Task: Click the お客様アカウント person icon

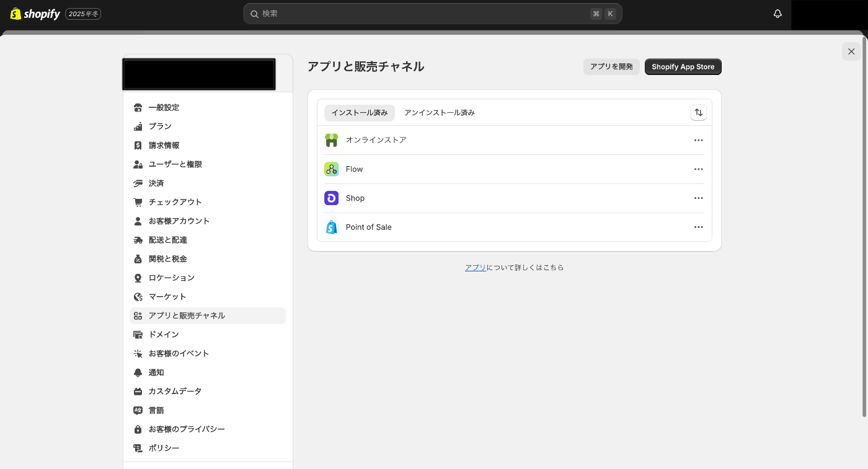Action: [138, 221]
